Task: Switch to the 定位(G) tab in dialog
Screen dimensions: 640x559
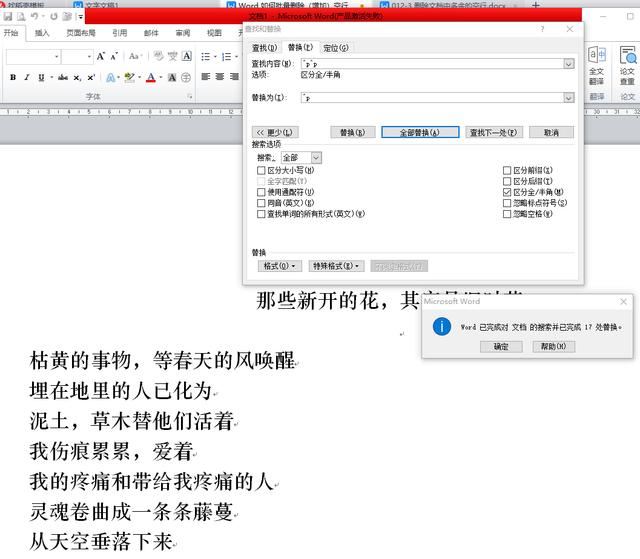Action: [x=336, y=48]
